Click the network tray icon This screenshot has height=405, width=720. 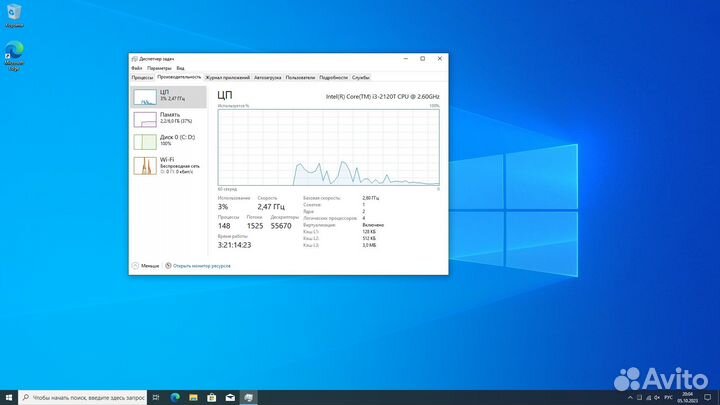point(648,398)
